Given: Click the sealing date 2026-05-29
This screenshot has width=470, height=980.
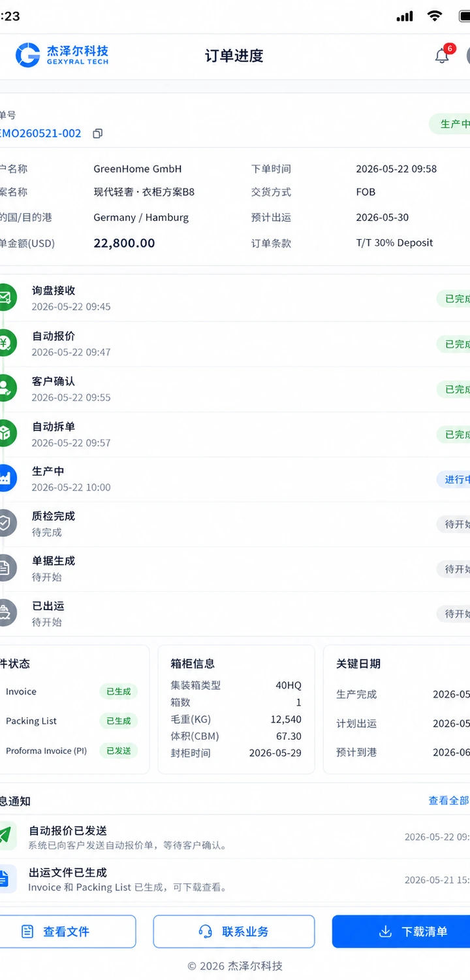Looking at the screenshot, I should click(275, 753).
